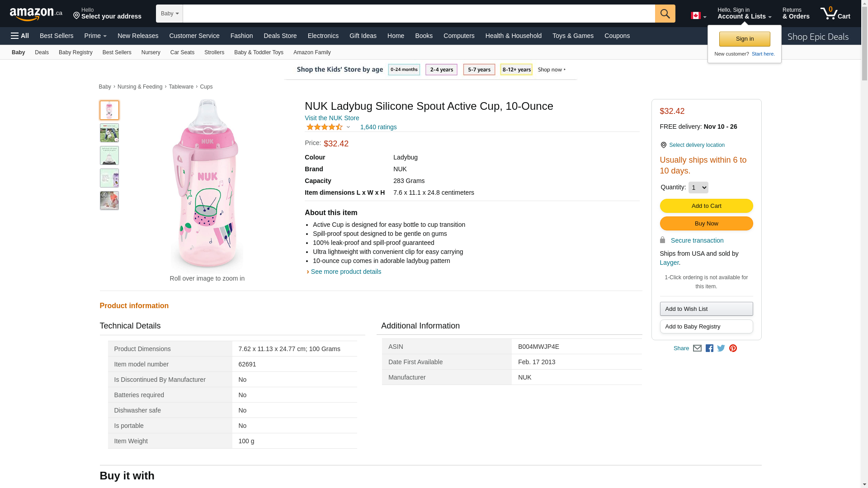Image resolution: width=868 pixels, height=488 pixels.
Task: Select the 2-4 years age filter
Action: tap(441, 70)
